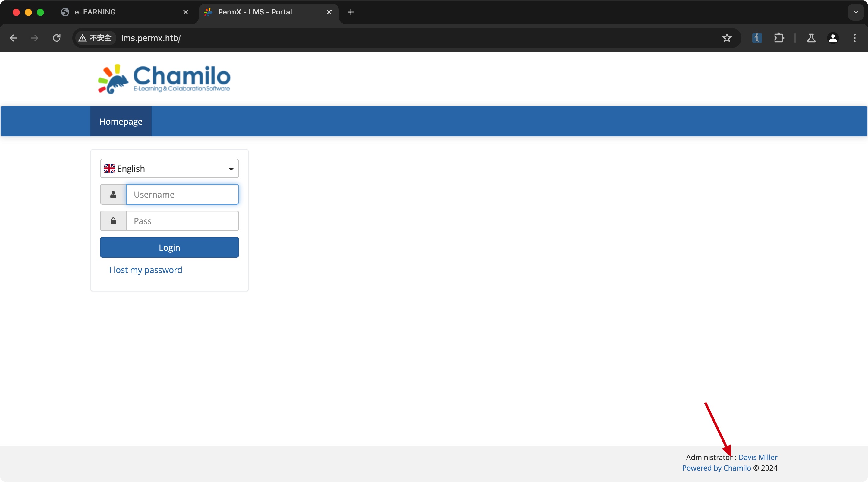Click the browser back arrow

click(14, 38)
